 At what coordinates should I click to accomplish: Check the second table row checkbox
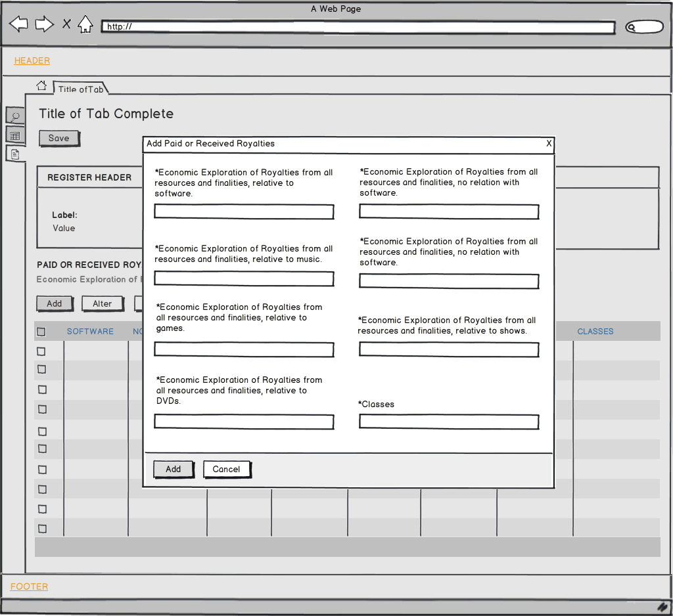pyautogui.click(x=41, y=369)
